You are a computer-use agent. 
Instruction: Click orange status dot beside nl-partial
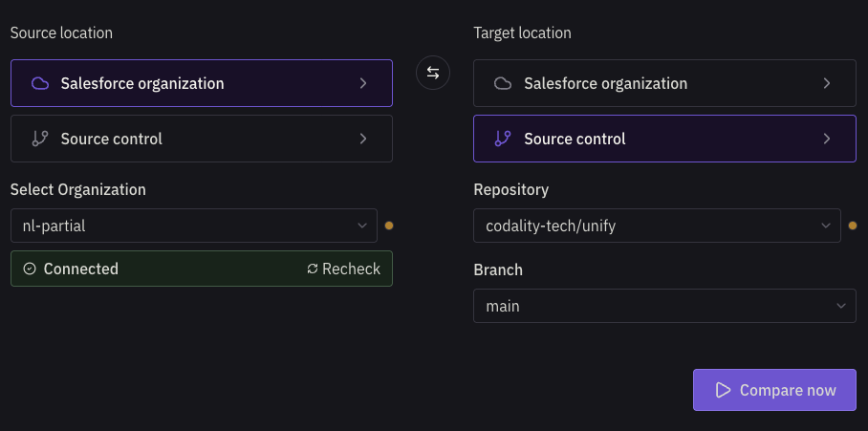389,226
